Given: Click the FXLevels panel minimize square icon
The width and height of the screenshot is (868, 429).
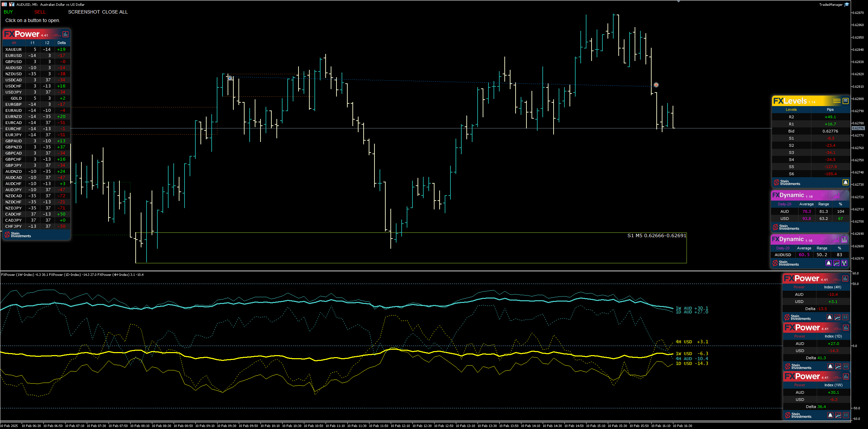Looking at the screenshot, I should (x=846, y=101).
